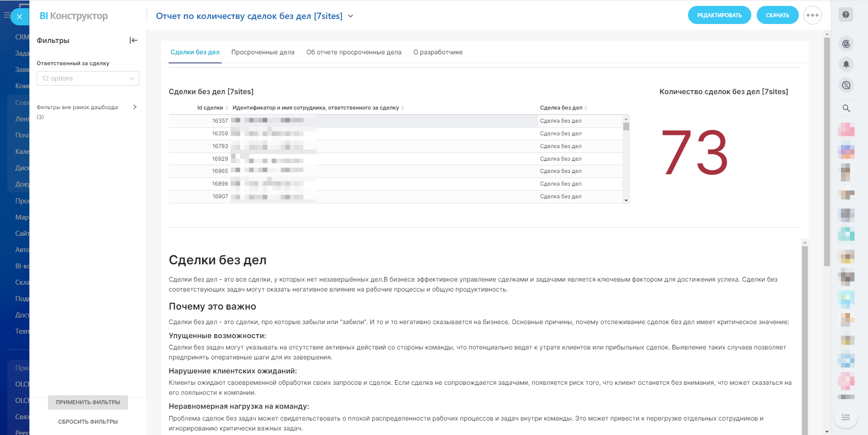Image resolution: width=868 pixels, height=435 pixels.
Task: Open the search magnifier in right sidebar
Action: coord(846,108)
